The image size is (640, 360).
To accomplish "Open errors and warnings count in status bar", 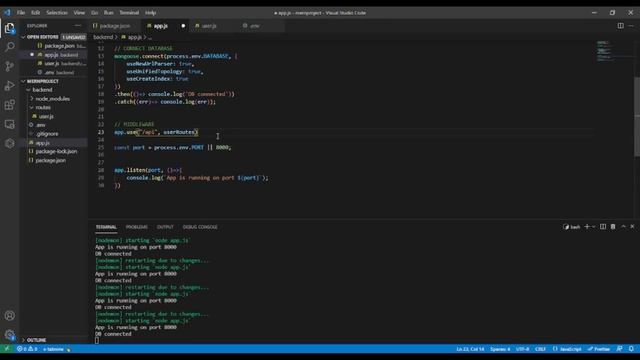I will click(27, 349).
